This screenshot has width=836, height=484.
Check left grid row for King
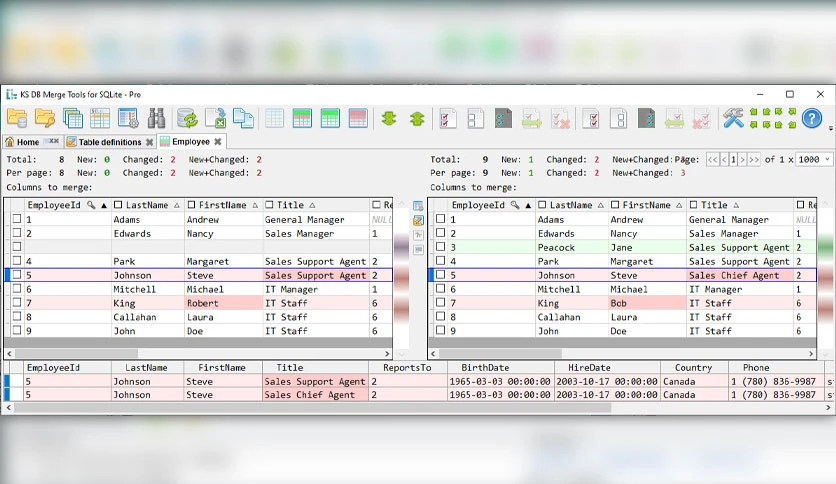[17, 302]
